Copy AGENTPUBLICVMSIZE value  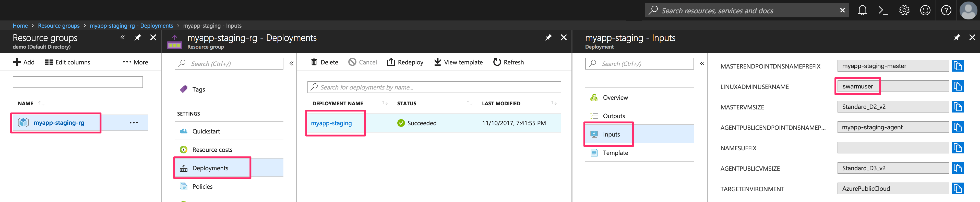point(958,168)
